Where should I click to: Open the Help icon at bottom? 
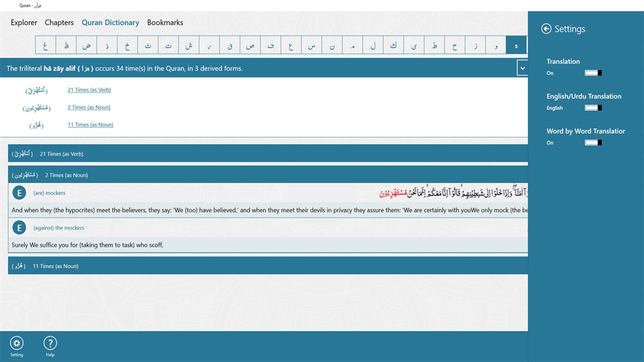coord(50,343)
